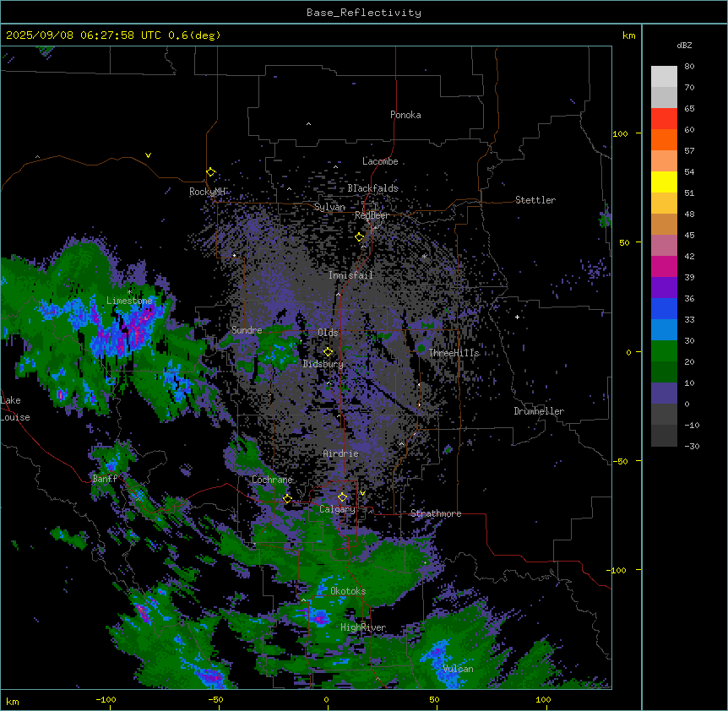Select the orange 60-57 dBZ legend swatch
728x711 pixels.
click(x=664, y=139)
